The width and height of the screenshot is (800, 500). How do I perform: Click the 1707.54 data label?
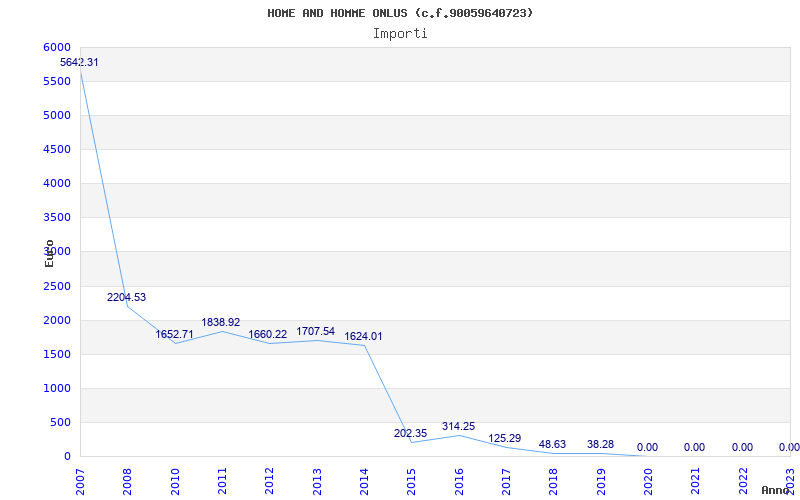pyautogui.click(x=315, y=331)
